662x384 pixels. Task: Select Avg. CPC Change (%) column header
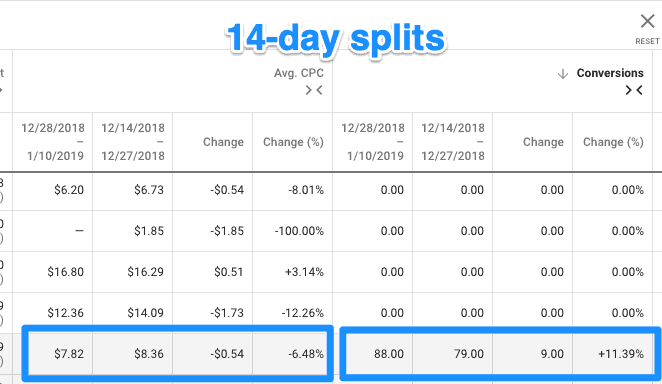(293, 142)
